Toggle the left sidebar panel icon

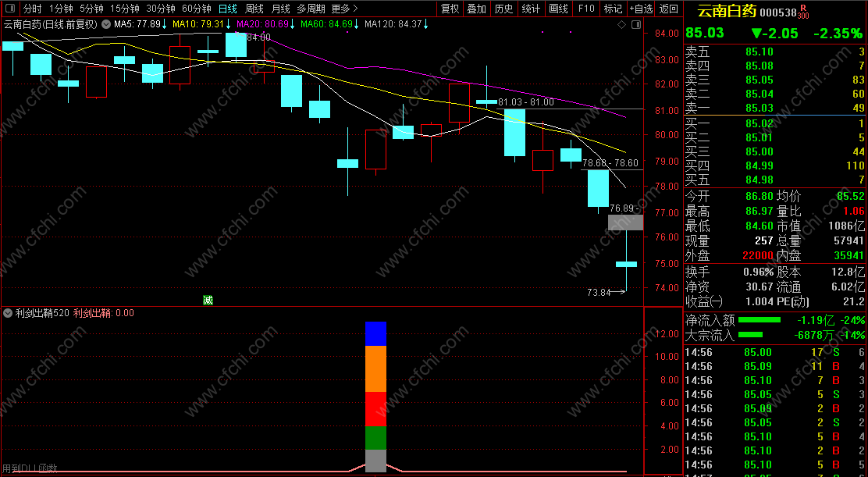click(11, 9)
